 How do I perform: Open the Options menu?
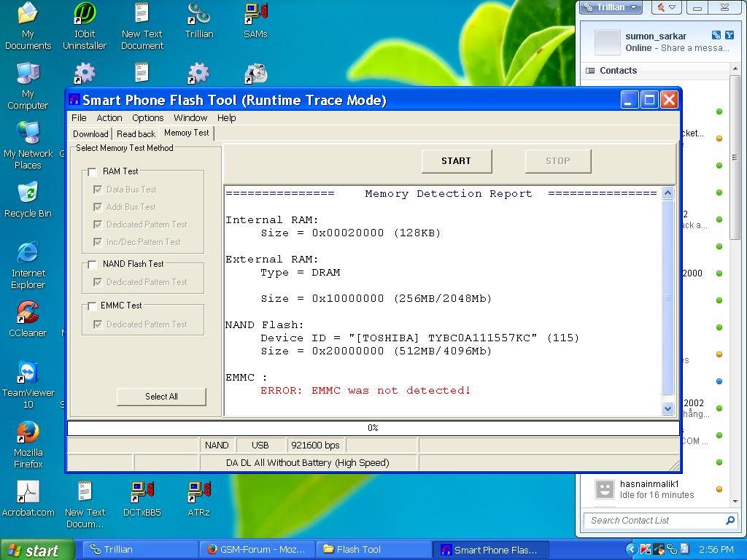[x=147, y=117]
